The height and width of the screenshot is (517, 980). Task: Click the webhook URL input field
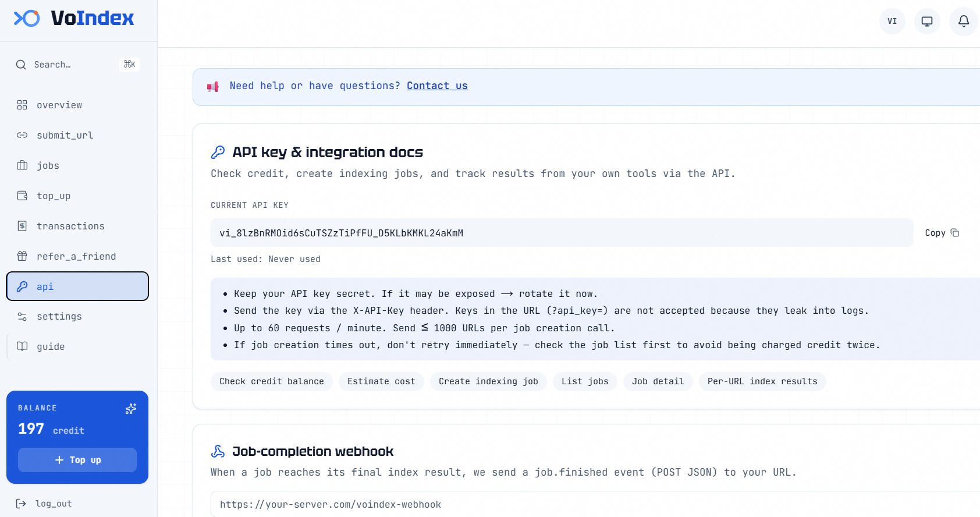tap(595, 504)
